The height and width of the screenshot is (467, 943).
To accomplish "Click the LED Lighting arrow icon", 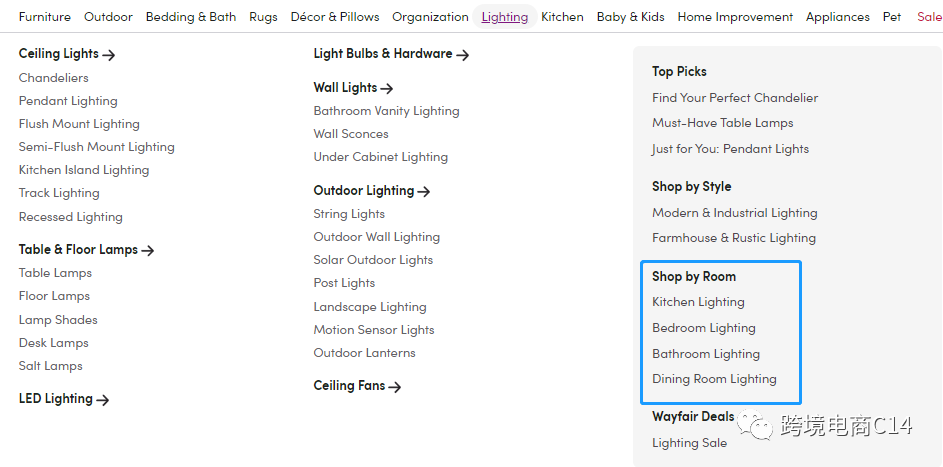I will 103,400.
